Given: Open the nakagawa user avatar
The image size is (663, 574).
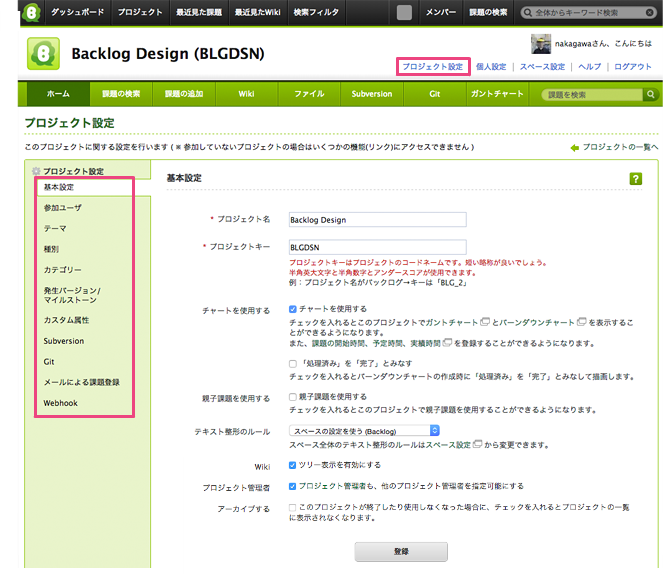Looking at the screenshot, I should point(541,44).
